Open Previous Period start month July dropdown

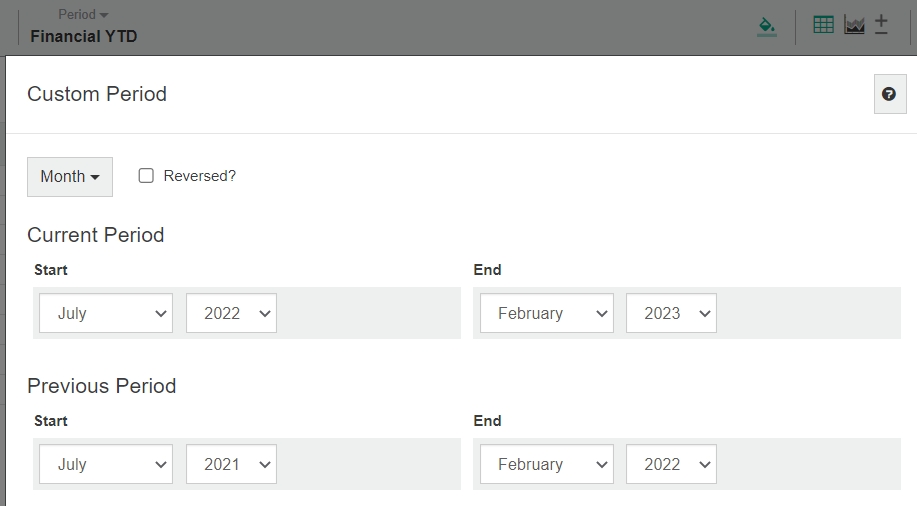point(106,464)
